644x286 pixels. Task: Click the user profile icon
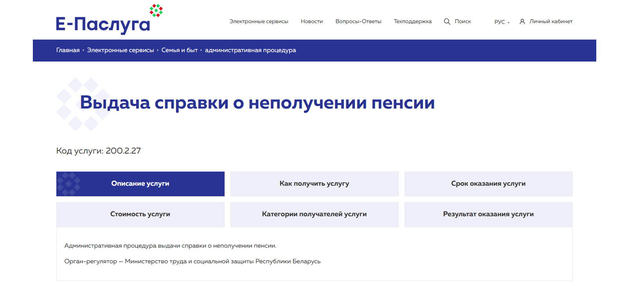[x=522, y=22]
